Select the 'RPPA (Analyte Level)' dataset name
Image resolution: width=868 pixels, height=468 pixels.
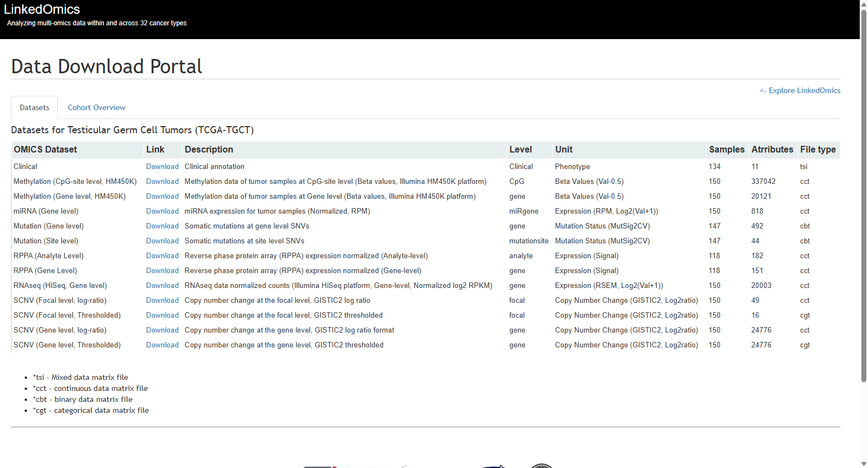tap(48, 255)
